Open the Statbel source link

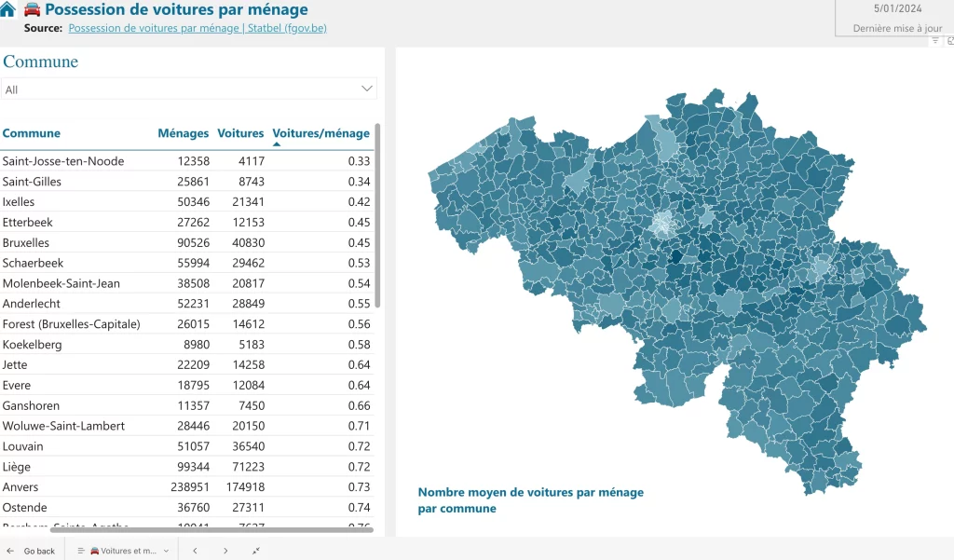coord(197,28)
